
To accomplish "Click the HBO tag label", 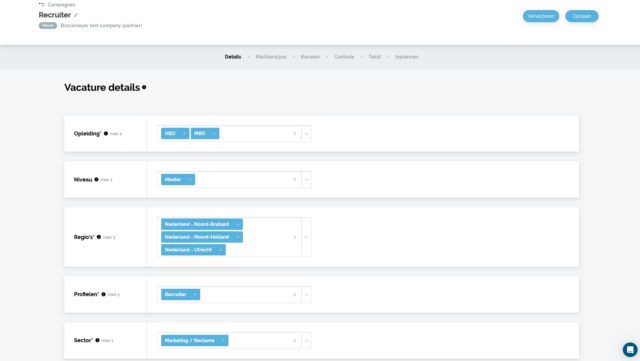I will point(170,134).
